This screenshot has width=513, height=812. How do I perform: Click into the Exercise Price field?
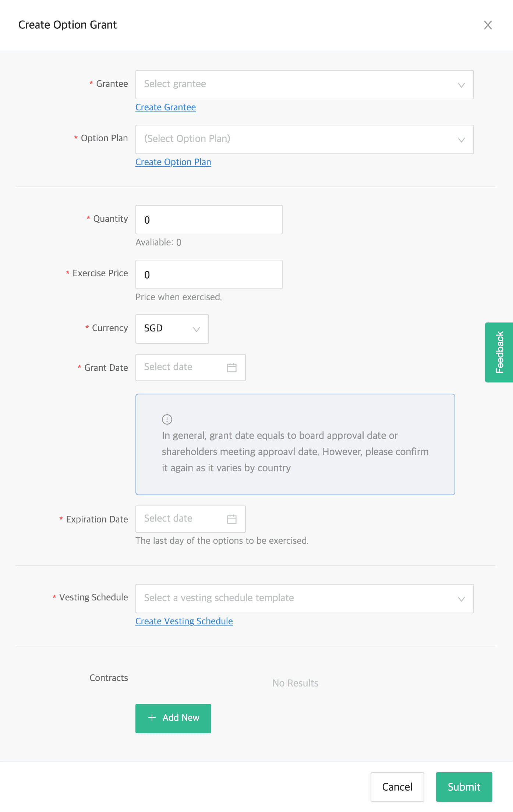209,274
